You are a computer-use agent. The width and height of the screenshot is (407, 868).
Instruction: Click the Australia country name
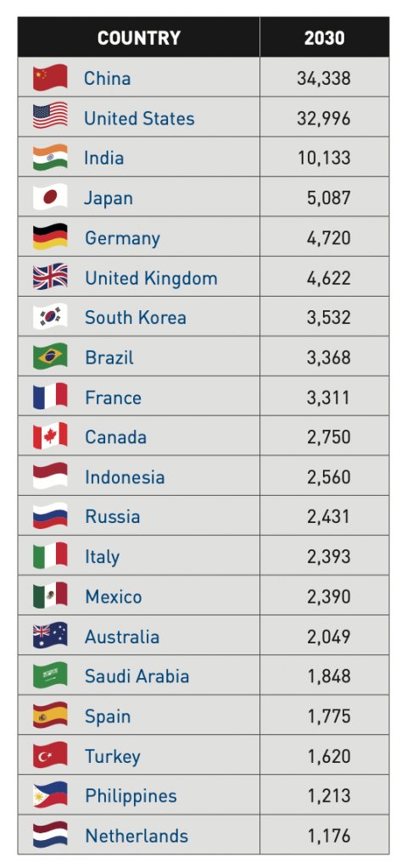pos(122,637)
